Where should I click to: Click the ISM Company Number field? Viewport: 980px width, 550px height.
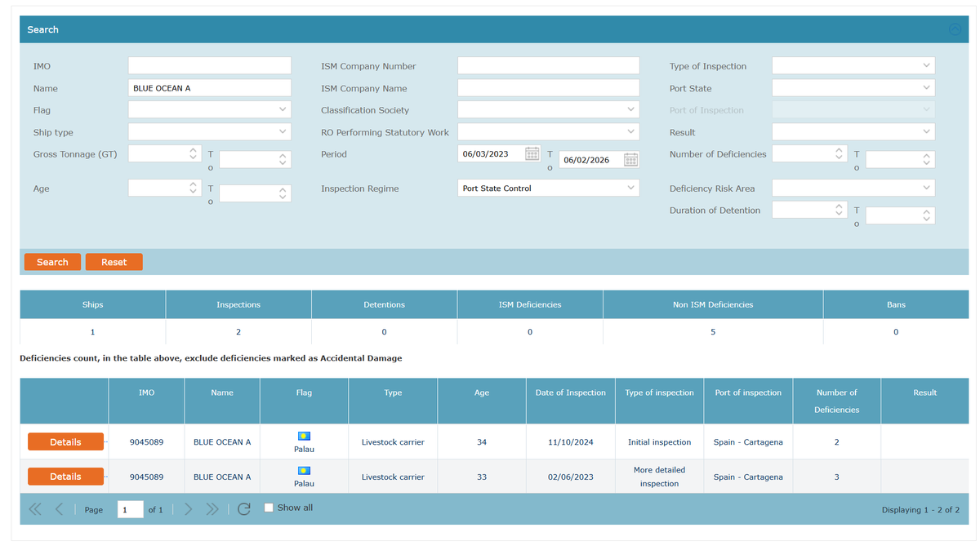(x=548, y=65)
